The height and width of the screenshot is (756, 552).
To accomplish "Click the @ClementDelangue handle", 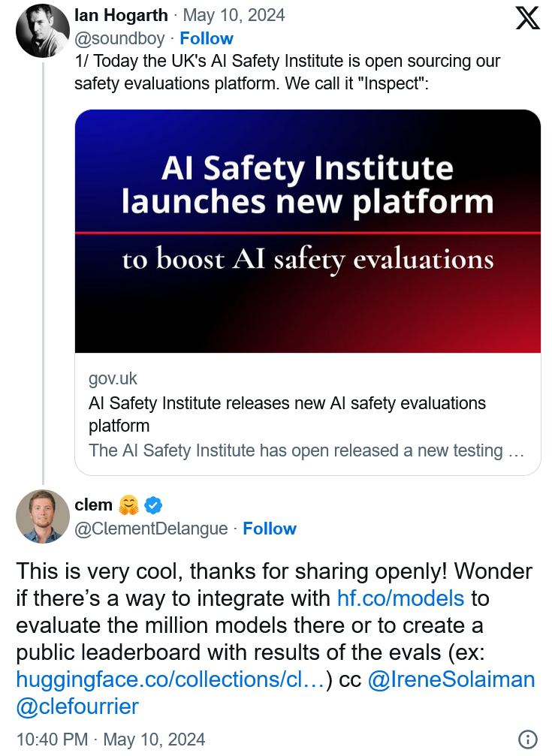I will coord(151,529).
